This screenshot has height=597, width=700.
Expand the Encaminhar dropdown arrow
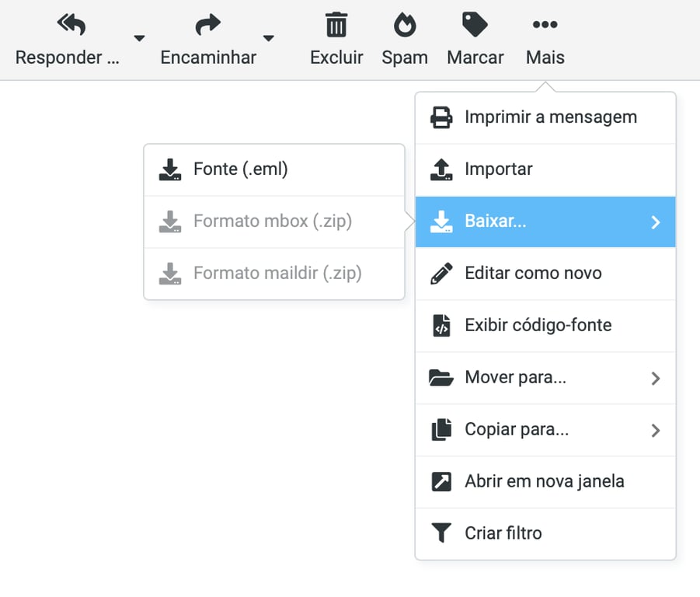click(x=268, y=38)
